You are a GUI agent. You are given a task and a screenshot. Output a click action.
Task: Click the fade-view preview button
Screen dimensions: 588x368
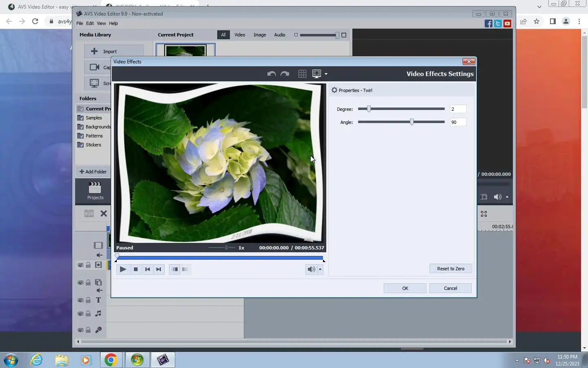[185, 269]
